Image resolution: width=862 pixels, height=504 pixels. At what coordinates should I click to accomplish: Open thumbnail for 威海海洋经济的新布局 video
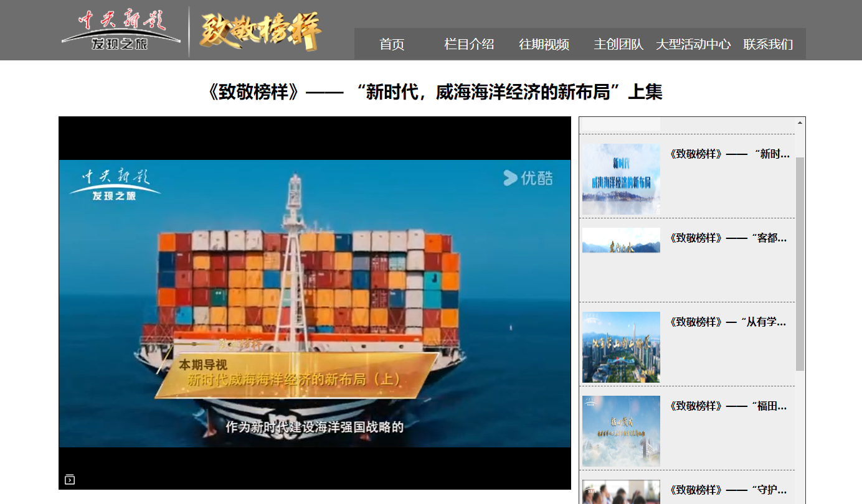tap(621, 179)
